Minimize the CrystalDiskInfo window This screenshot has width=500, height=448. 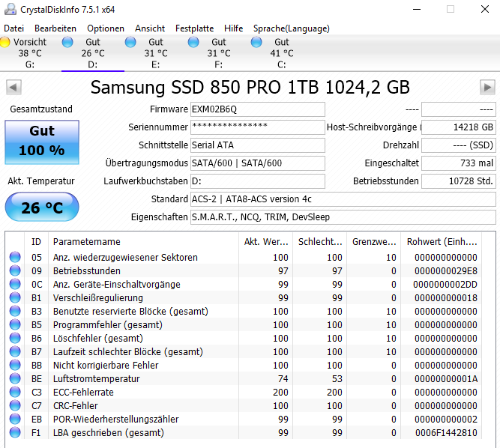click(417, 9)
